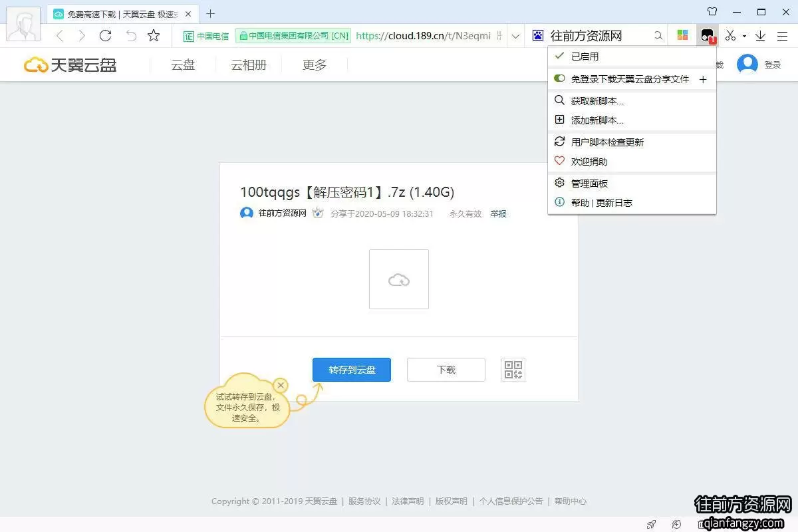Click the file title 100tqqgs【解压密码1】.7z
The image size is (798, 532).
click(347, 192)
